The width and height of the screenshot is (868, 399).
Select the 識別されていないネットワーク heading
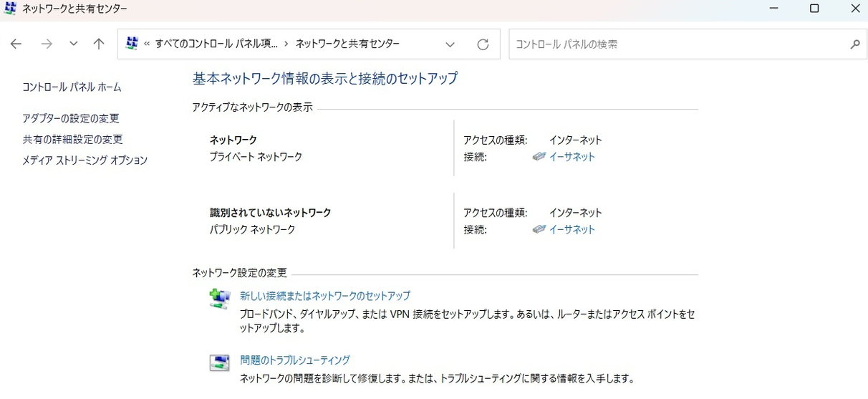click(270, 213)
